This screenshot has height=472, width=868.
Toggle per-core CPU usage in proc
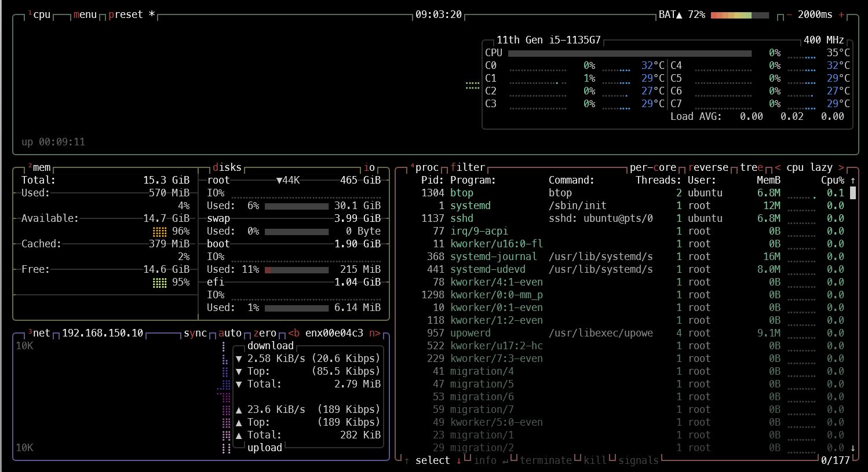click(652, 167)
